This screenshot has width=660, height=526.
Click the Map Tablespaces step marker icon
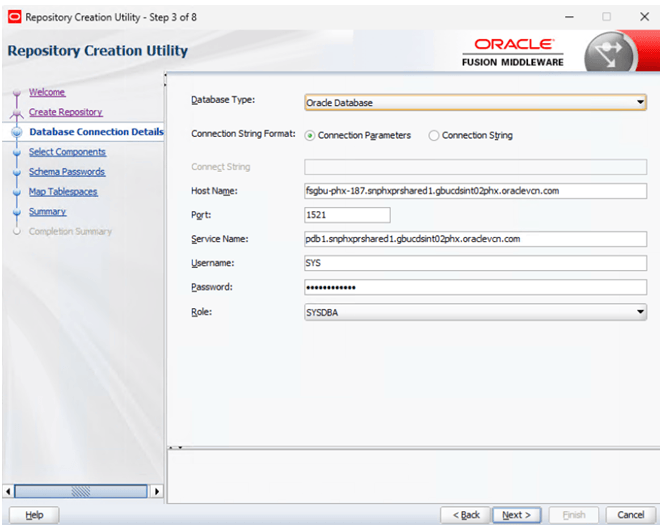point(16,192)
